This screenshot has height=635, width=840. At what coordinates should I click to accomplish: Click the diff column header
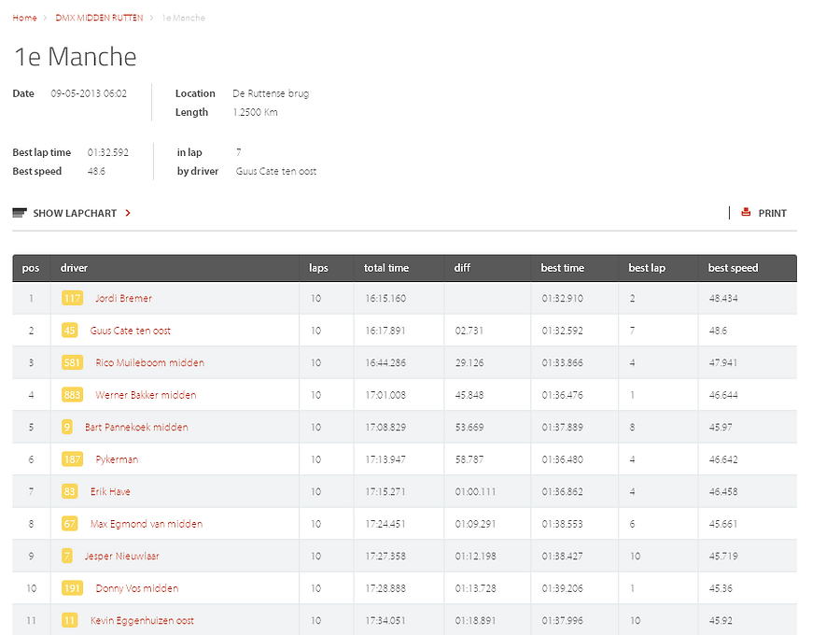[x=462, y=268]
